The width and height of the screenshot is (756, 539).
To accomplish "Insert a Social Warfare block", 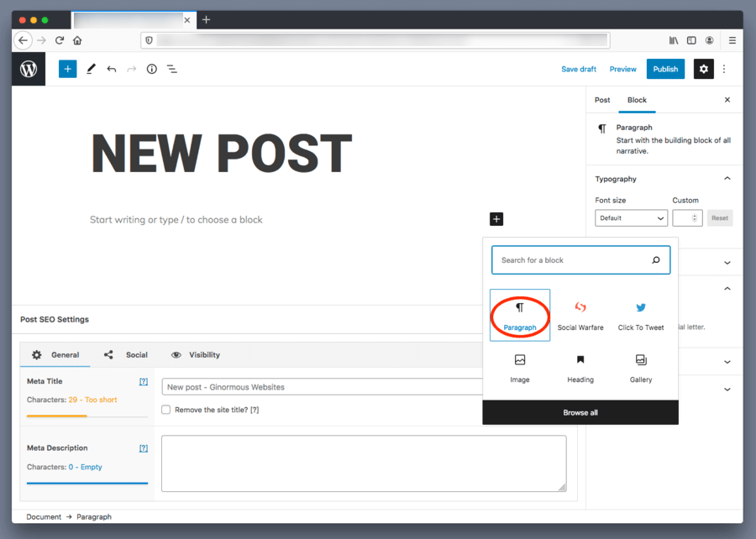I will pos(580,316).
